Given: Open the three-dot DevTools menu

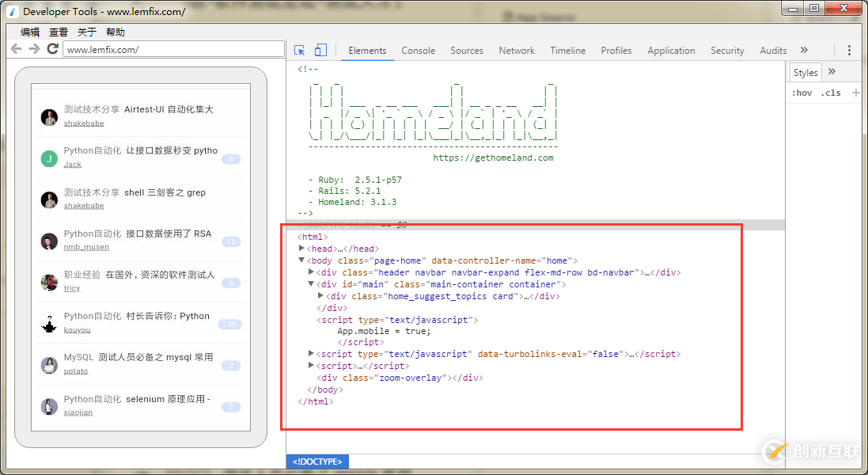Looking at the screenshot, I should pos(849,49).
